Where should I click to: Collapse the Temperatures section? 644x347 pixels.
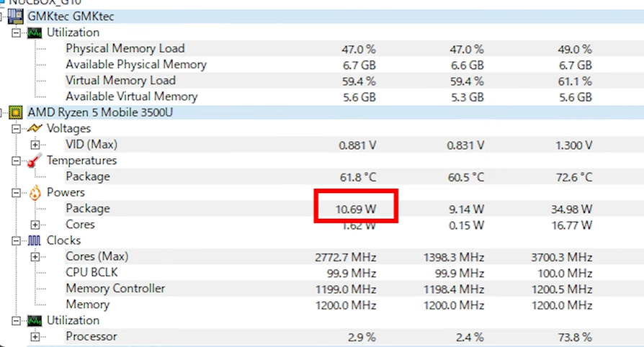pos(16,161)
